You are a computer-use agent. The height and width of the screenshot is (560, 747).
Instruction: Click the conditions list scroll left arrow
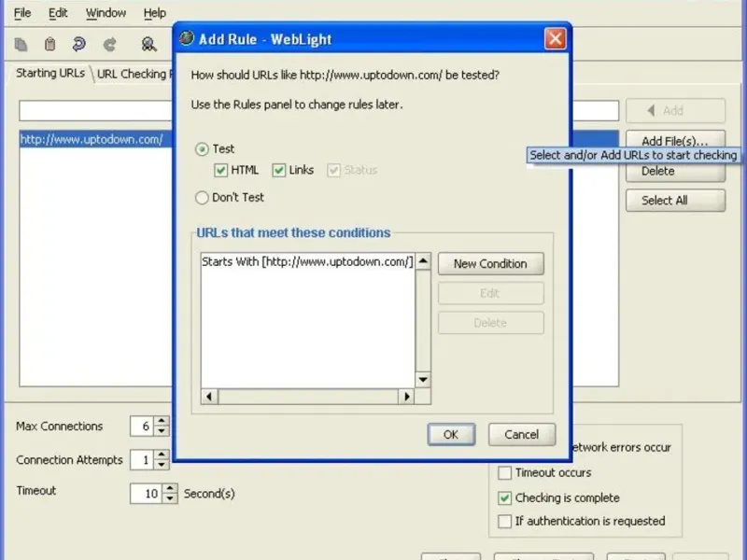pyautogui.click(x=209, y=396)
